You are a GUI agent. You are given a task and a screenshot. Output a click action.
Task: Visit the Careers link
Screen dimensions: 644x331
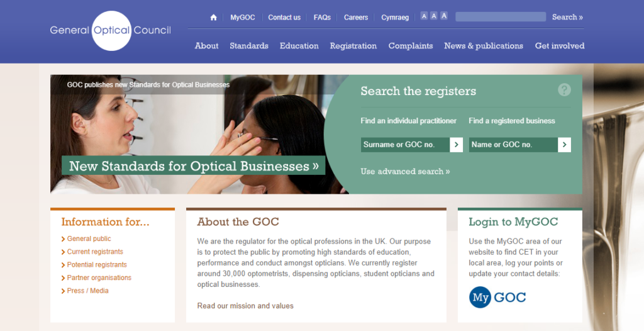[x=356, y=17]
